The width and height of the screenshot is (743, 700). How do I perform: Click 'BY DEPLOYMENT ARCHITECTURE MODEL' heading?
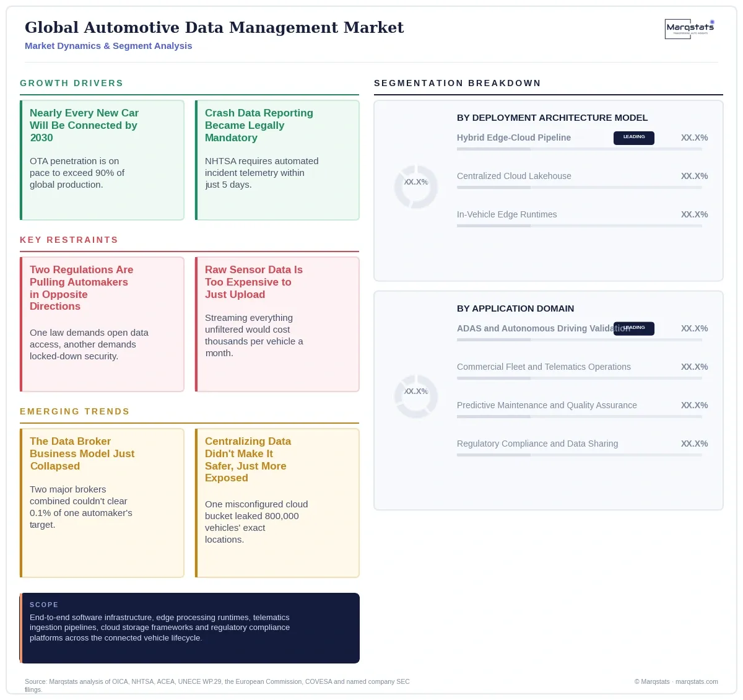(x=552, y=118)
